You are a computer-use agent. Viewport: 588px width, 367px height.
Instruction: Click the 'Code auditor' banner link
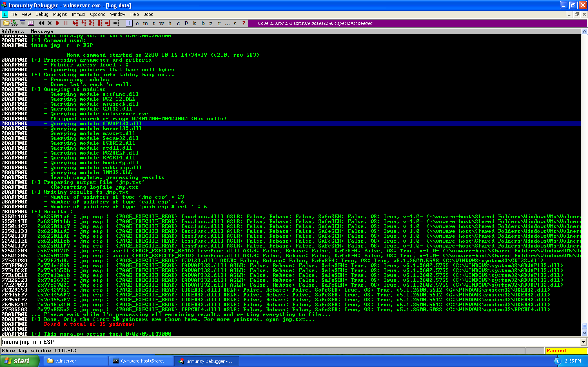pos(315,23)
